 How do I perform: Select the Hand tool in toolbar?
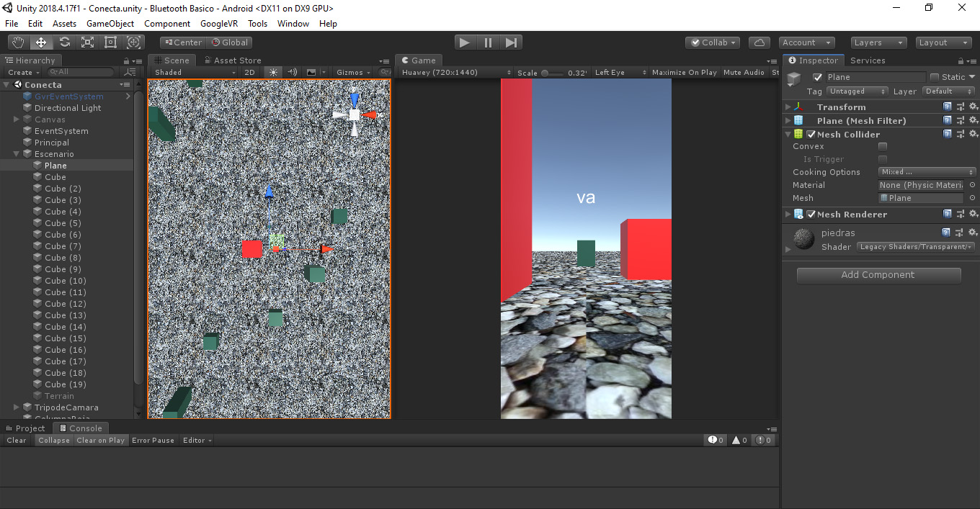click(18, 42)
